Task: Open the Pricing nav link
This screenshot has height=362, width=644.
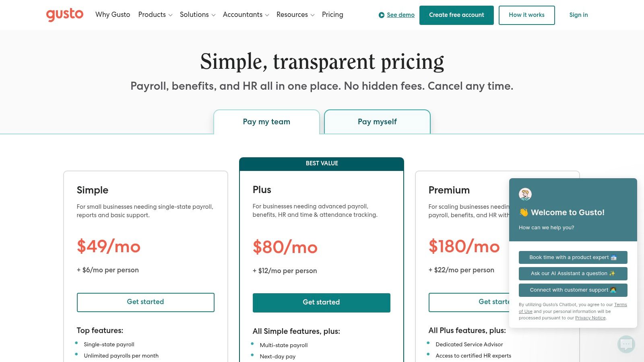Action: click(x=332, y=15)
